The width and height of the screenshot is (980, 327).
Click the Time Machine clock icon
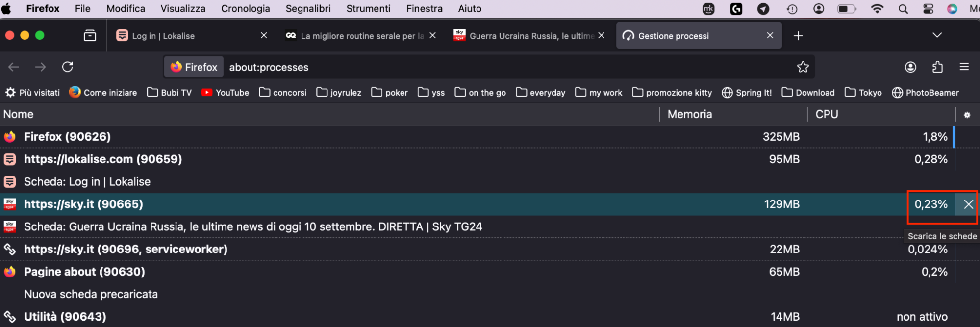click(792, 9)
